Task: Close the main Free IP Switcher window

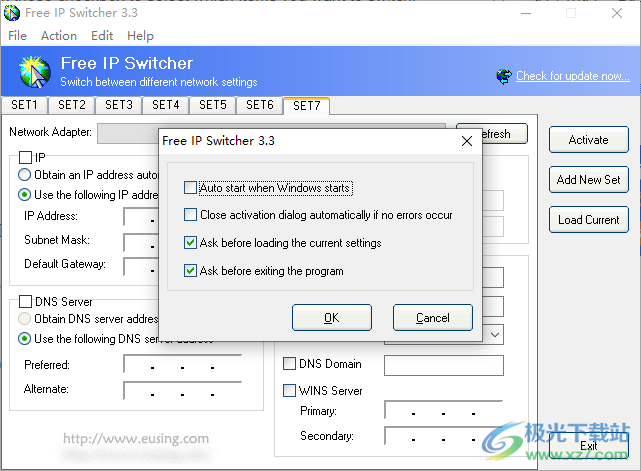Action: click(x=617, y=13)
